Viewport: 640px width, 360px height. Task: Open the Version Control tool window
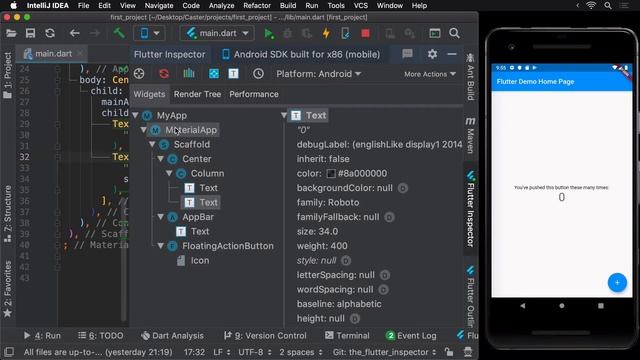pos(265,336)
